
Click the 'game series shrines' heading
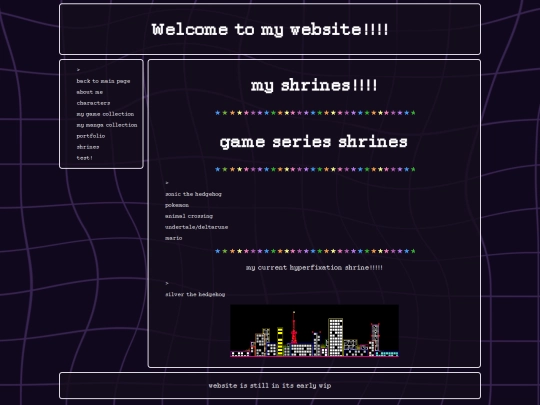(x=314, y=142)
